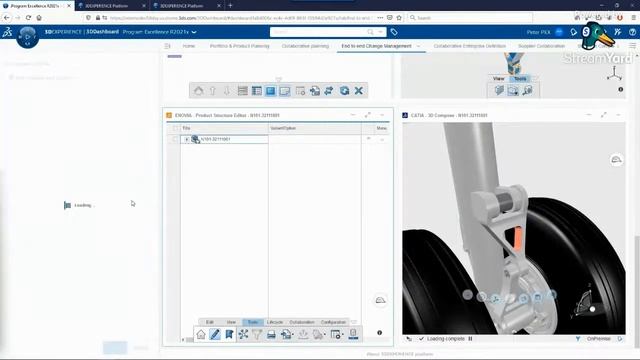Click the blue X icon in upper toolbar

click(358, 91)
